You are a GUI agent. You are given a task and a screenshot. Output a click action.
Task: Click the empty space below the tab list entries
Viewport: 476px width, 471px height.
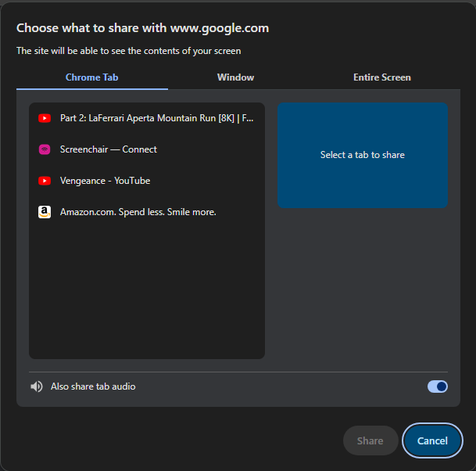147,297
